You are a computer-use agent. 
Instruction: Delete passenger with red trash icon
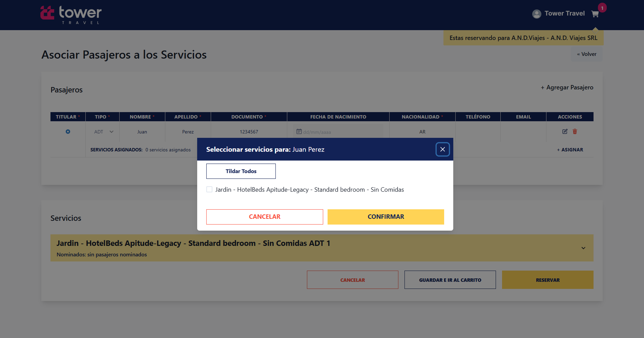(575, 131)
